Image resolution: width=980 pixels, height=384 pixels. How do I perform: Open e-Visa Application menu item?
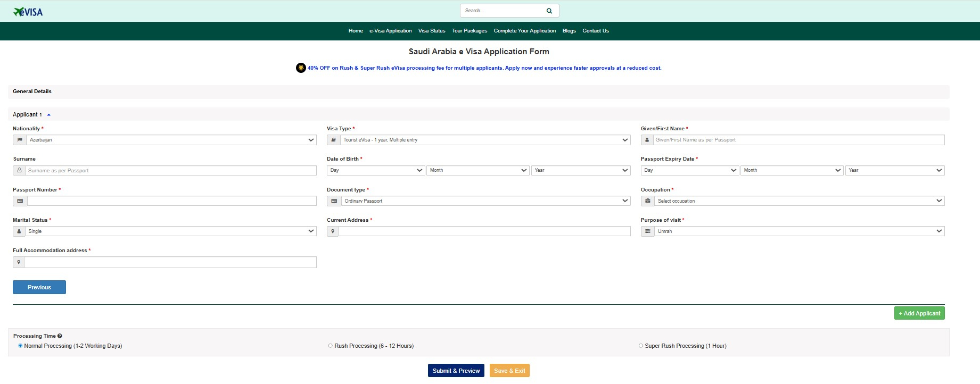click(x=391, y=31)
